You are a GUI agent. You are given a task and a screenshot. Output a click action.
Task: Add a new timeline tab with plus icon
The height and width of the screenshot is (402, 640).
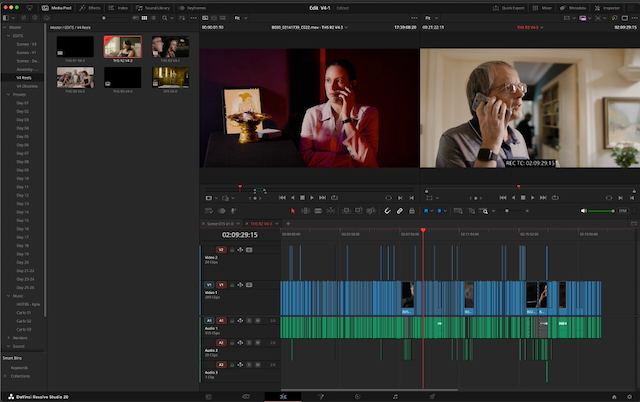[288, 224]
